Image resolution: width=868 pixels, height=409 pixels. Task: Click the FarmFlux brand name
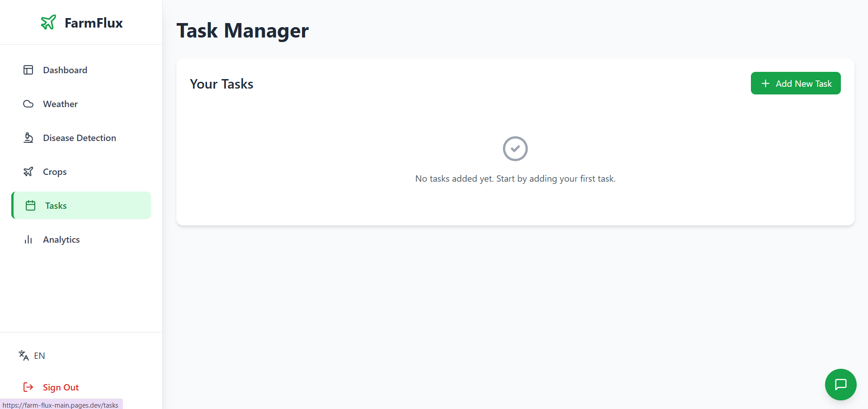[x=94, y=23]
